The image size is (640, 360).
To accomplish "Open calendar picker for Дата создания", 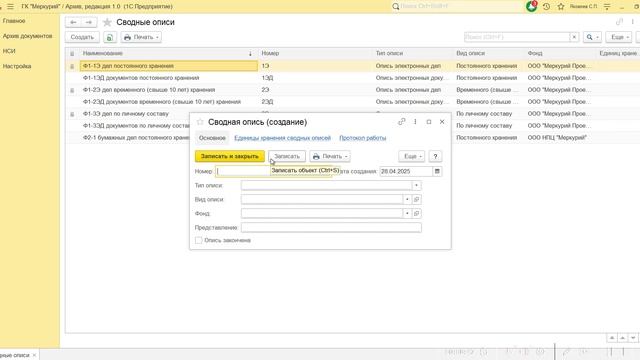I will tap(437, 171).
